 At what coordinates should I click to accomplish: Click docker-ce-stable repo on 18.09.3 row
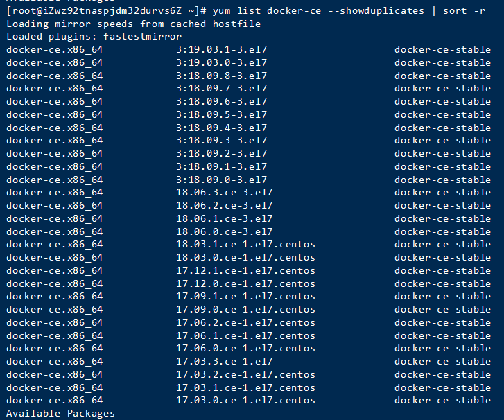[442, 141]
